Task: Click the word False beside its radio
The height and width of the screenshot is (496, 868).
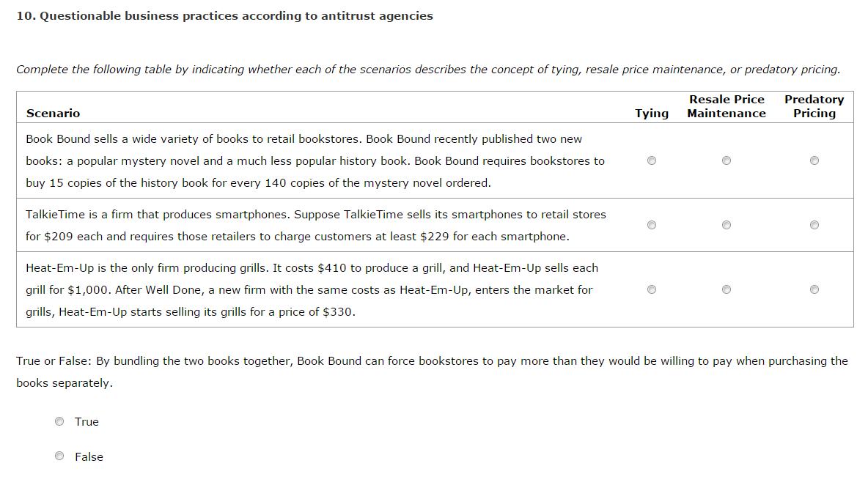Action: (x=89, y=457)
